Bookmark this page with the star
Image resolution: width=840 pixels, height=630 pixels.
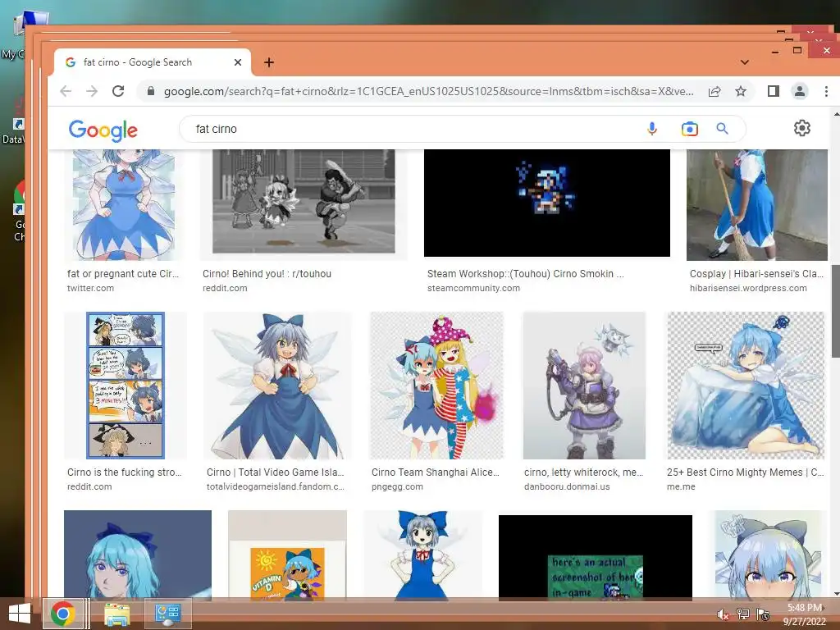pos(741,92)
